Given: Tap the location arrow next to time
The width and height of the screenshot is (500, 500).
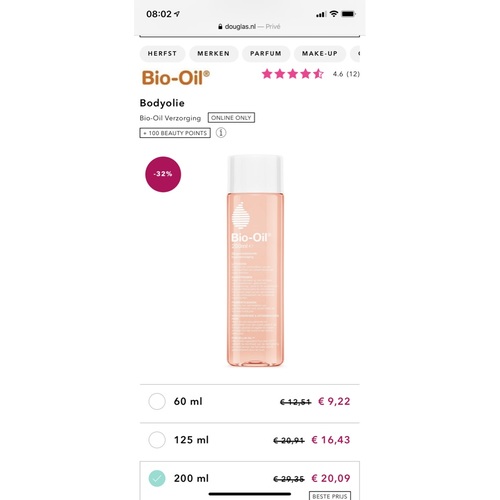Looking at the screenshot, I should tap(177, 14).
